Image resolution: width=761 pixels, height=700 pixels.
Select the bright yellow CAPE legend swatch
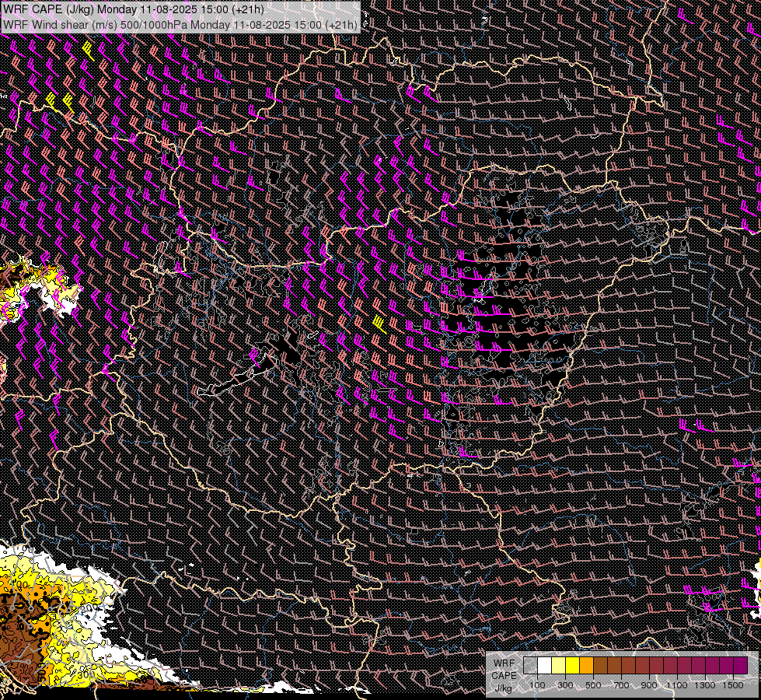coord(573,665)
